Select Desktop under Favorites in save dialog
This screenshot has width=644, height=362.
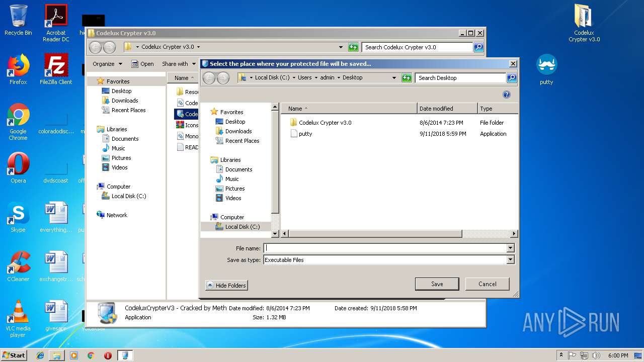235,122
